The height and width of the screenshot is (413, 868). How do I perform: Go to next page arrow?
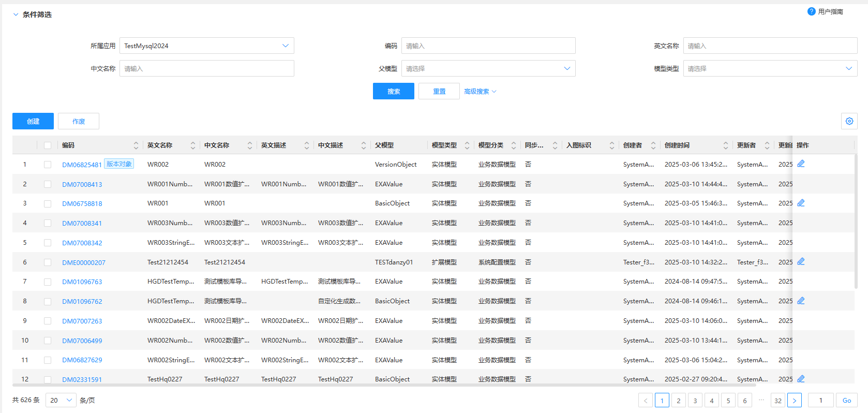click(x=795, y=400)
